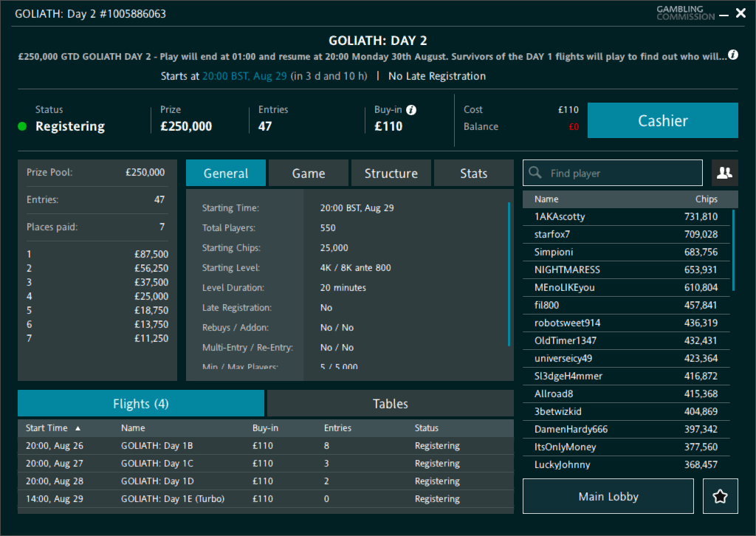This screenshot has width=756, height=536.
Task: Click the General details panel scrollbar
Action: click(x=509, y=274)
